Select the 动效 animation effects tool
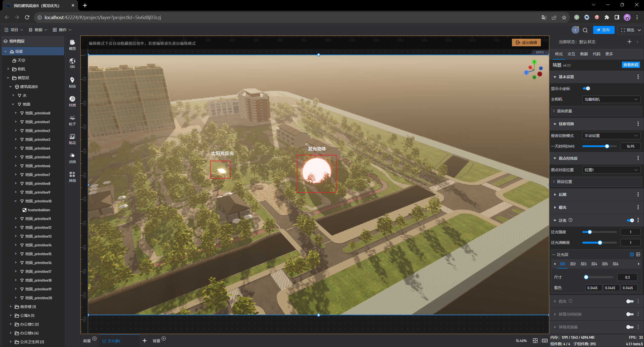 tap(72, 158)
